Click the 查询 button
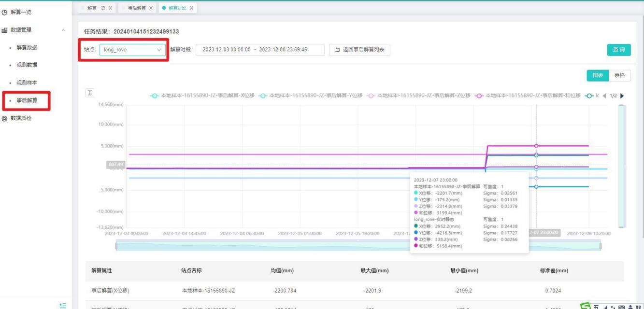The height and width of the screenshot is (309, 644). tap(618, 49)
